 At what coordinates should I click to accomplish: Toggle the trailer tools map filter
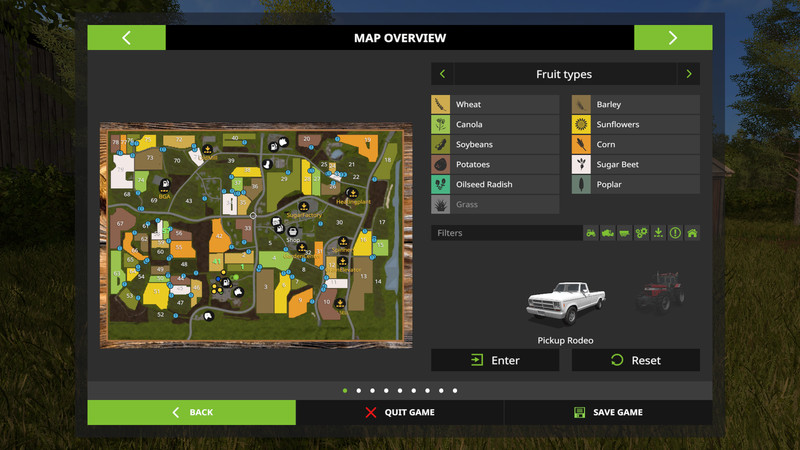coord(625,233)
